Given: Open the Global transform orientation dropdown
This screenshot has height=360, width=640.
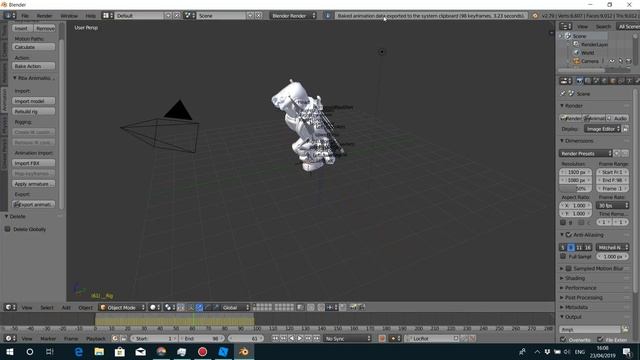Looking at the screenshot, I should click(x=236, y=307).
